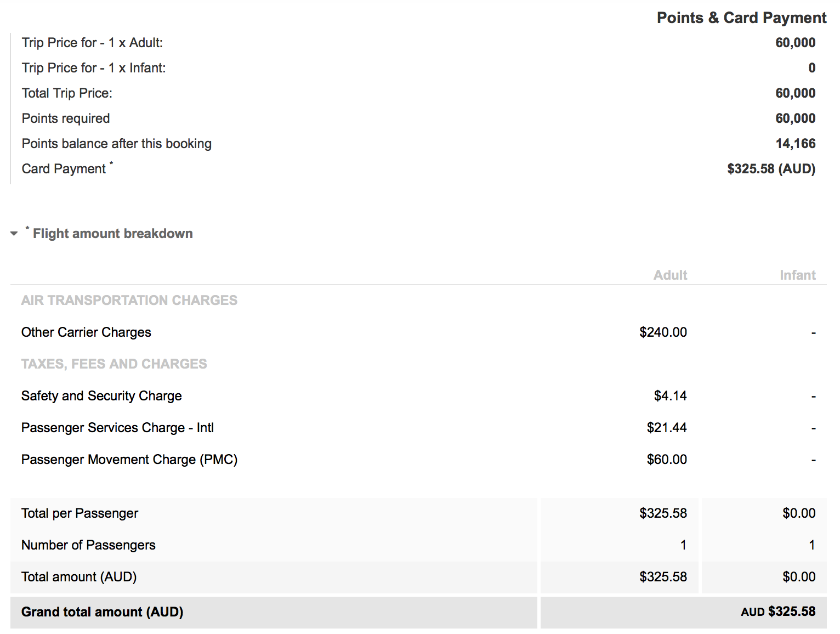Click the Trip Price for 1 x Adult line
Viewport: 840px width, 634px height.
(x=418, y=43)
